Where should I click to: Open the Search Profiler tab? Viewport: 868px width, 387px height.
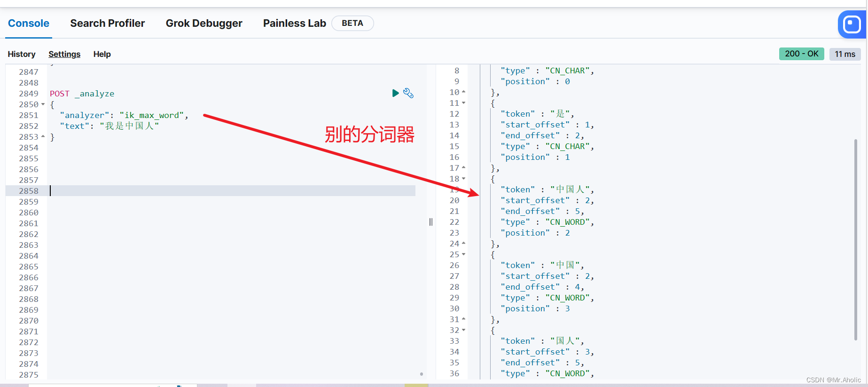point(108,23)
